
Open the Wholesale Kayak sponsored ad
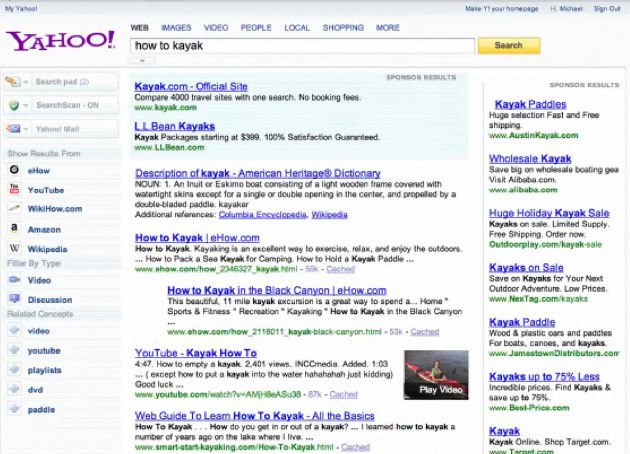click(530, 159)
